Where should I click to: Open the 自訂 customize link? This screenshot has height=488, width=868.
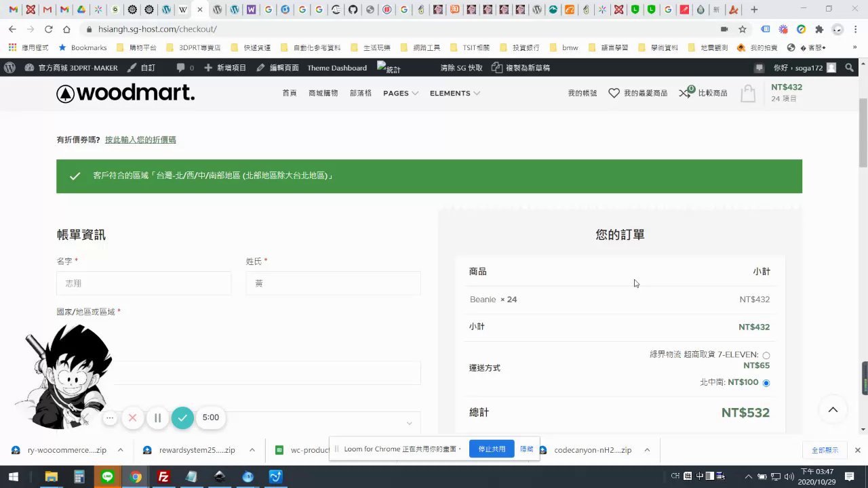[x=142, y=68]
